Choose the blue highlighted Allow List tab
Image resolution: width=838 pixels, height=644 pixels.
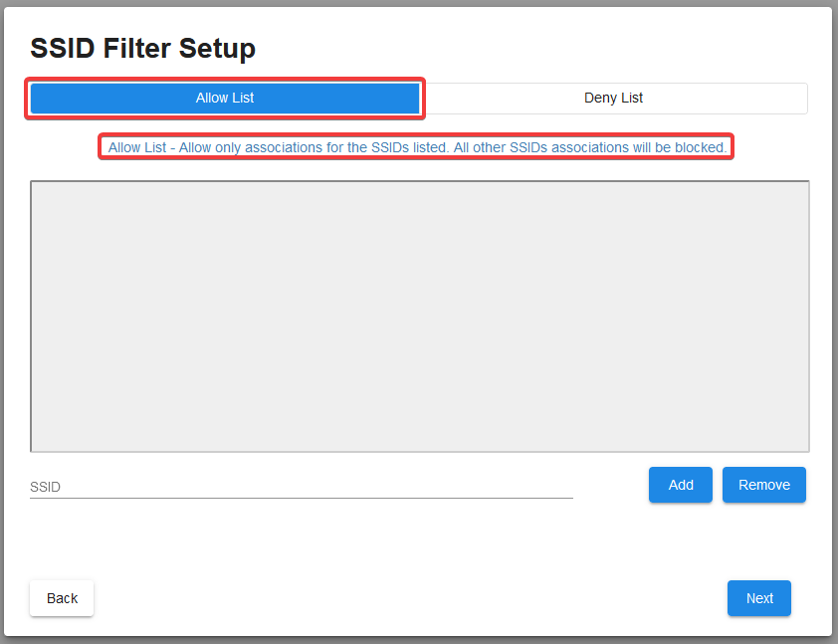(x=225, y=99)
